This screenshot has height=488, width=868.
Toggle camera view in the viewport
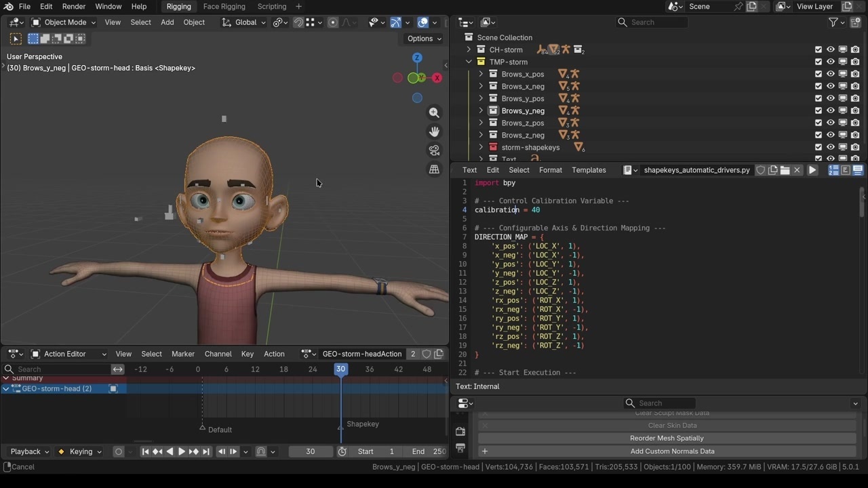(434, 150)
